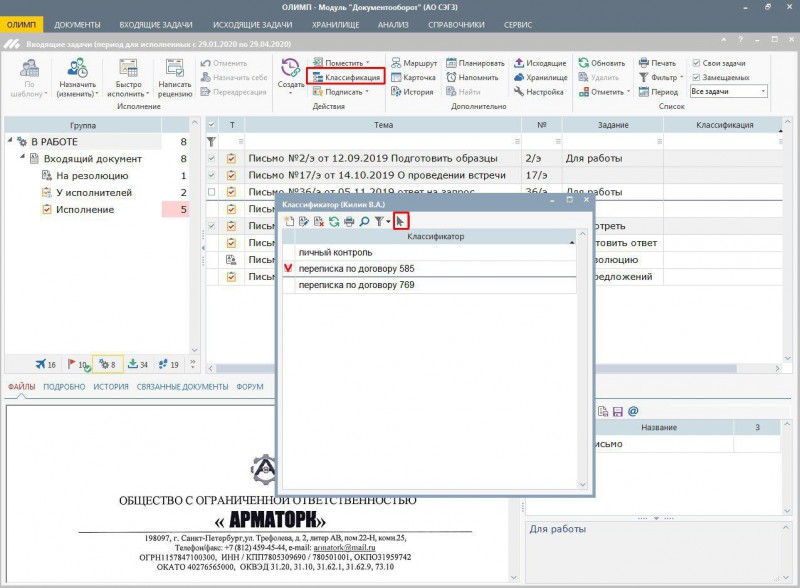800x588 pixels.
Task: Toggle checkbox for Письмо №36/э row
Action: click(x=211, y=192)
